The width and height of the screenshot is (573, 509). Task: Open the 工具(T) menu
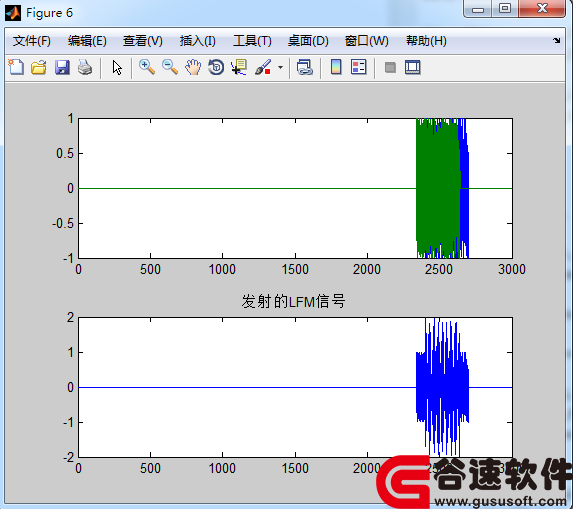pos(252,41)
